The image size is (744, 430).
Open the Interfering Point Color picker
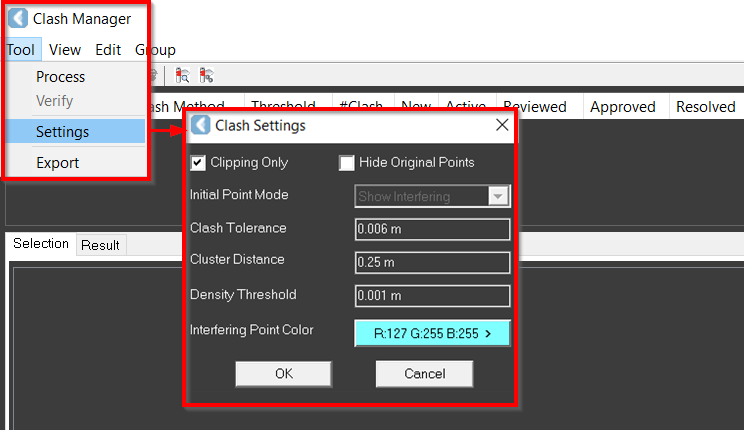point(432,333)
